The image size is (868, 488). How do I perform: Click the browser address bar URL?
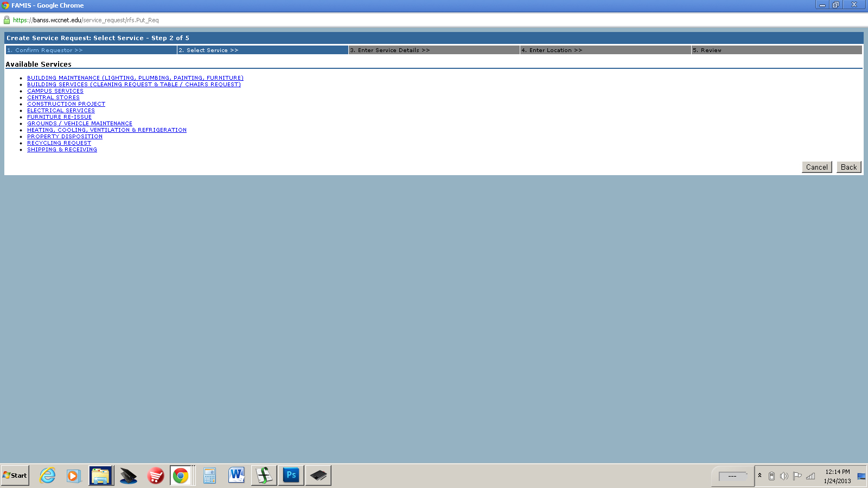[x=86, y=20]
